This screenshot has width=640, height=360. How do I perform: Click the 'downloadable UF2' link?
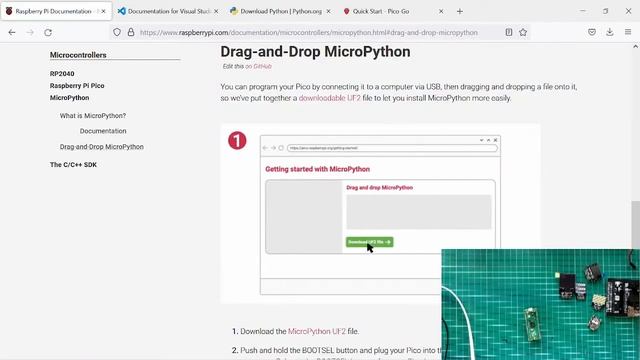click(x=330, y=98)
